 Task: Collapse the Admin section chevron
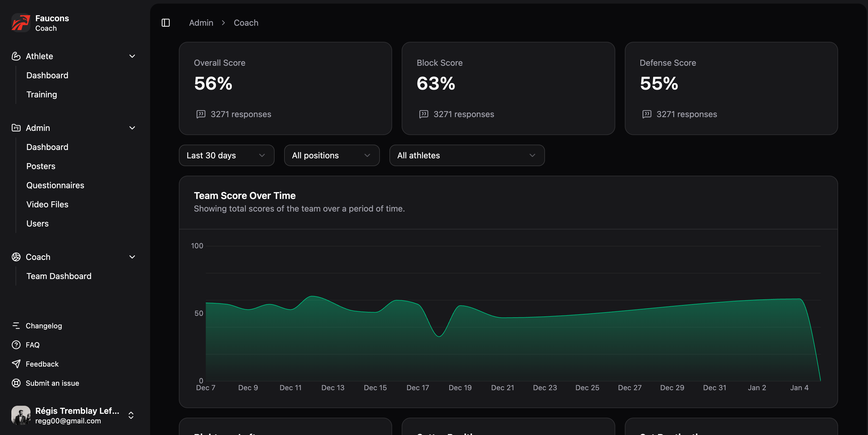(132, 128)
